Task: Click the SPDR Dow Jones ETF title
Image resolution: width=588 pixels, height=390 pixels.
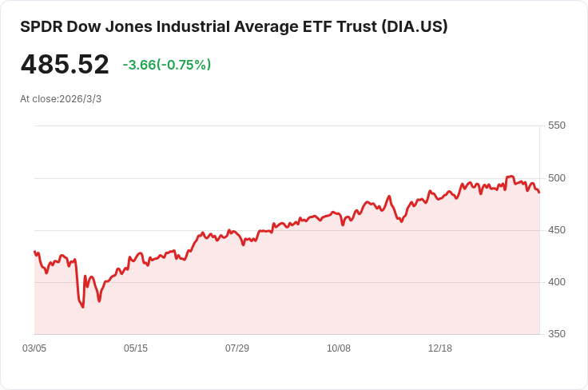Action: pyautogui.click(x=233, y=27)
